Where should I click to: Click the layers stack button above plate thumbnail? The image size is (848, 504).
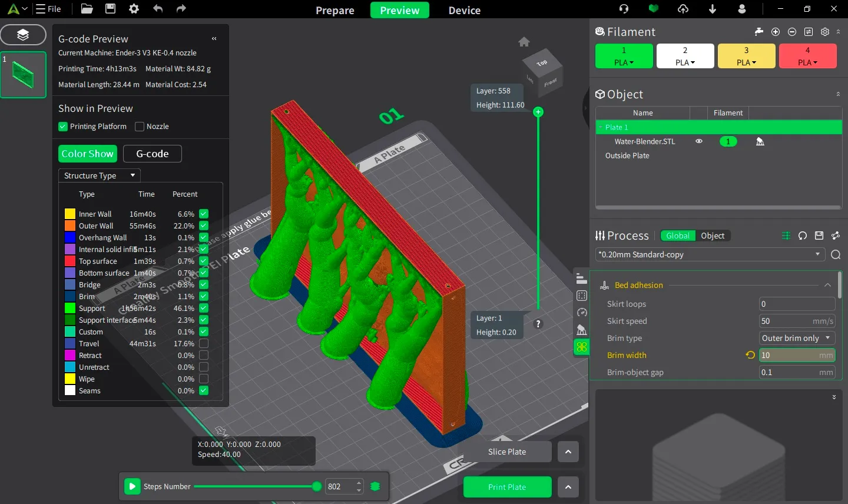[x=23, y=35]
